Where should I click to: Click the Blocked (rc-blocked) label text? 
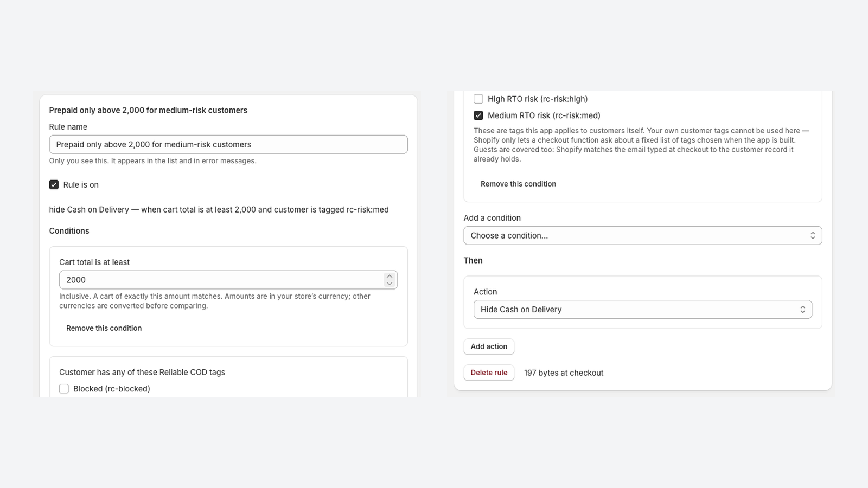coord(112,389)
